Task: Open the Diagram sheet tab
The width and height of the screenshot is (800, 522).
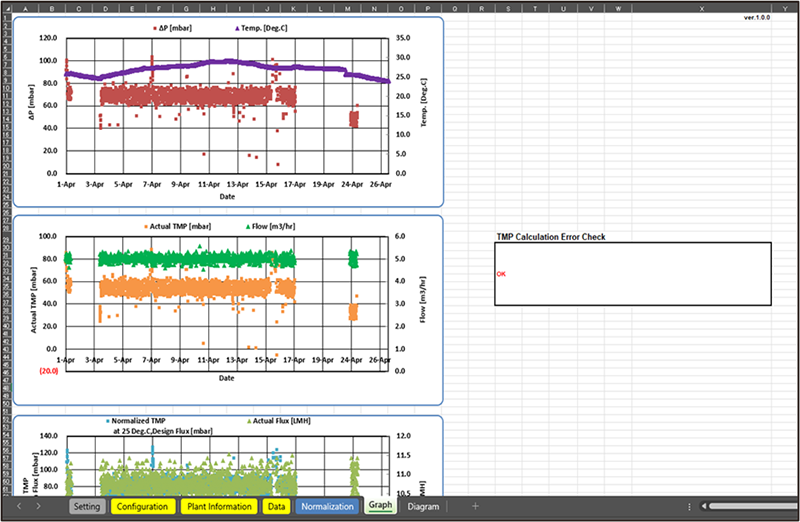Action: [423, 507]
